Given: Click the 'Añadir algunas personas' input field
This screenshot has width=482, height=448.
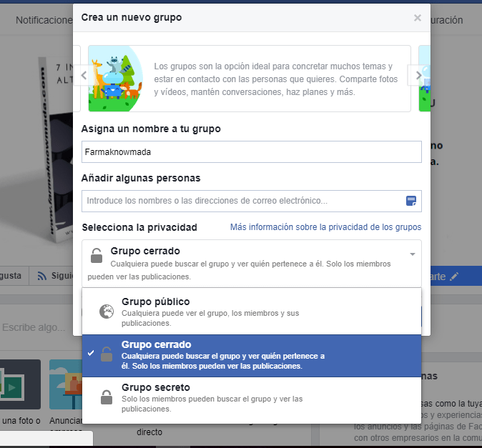Looking at the screenshot, I should click(x=252, y=201).
